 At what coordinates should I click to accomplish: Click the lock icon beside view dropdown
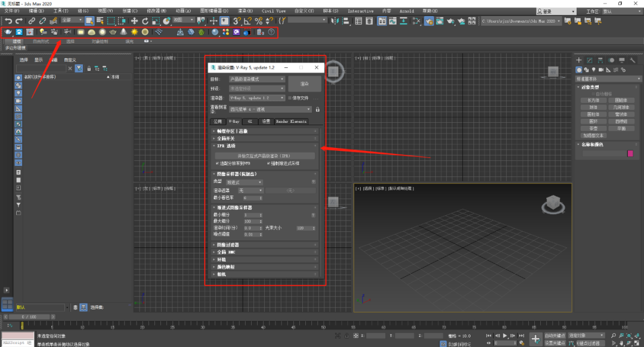pos(317,109)
